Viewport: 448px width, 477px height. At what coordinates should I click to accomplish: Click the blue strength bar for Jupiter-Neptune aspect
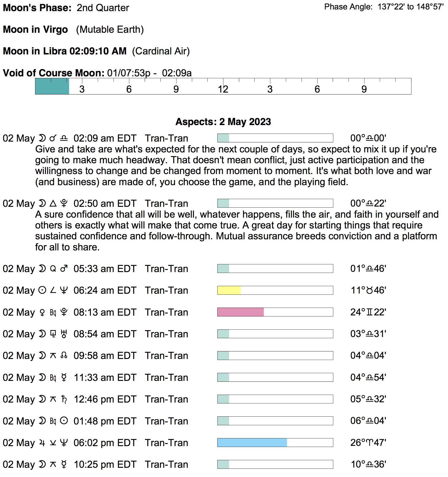tap(252, 443)
